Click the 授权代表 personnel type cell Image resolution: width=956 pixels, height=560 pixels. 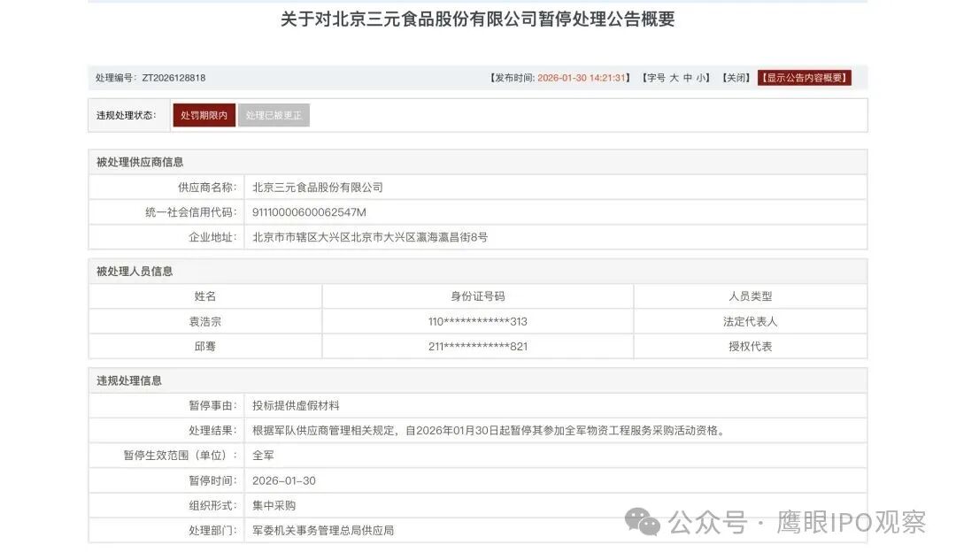750,347
